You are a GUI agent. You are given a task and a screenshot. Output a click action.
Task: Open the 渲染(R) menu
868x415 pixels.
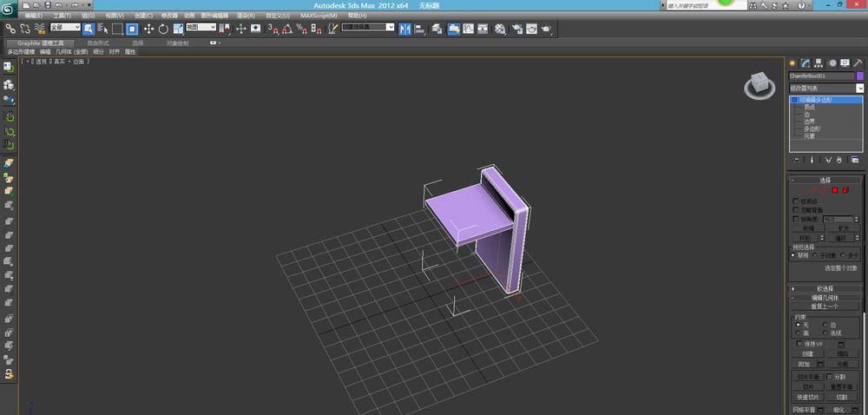pyautogui.click(x=246, y=16)
